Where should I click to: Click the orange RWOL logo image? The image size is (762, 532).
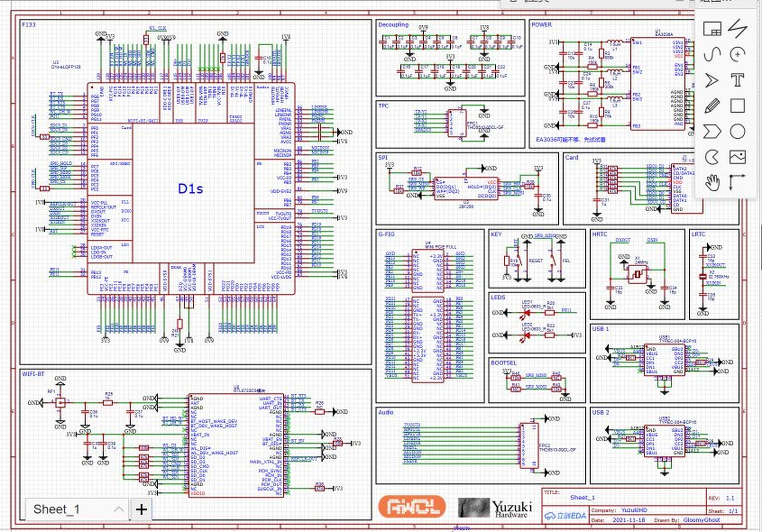412,506
